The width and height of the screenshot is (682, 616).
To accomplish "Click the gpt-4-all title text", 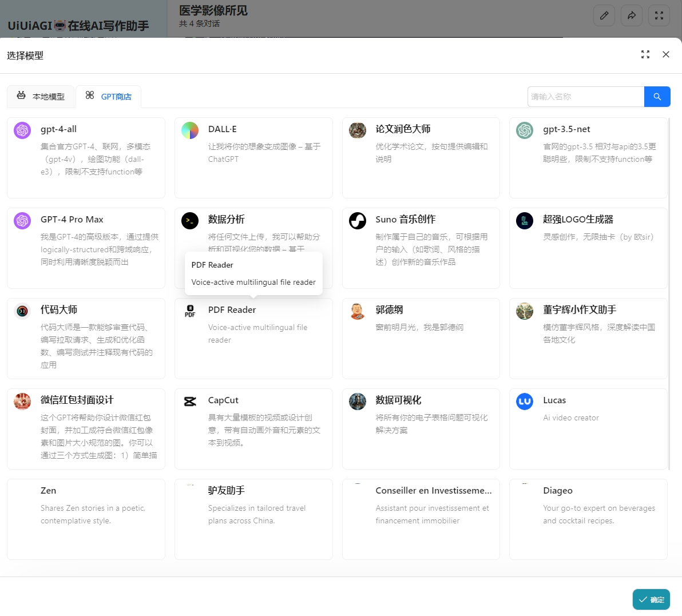I will 58,129.
